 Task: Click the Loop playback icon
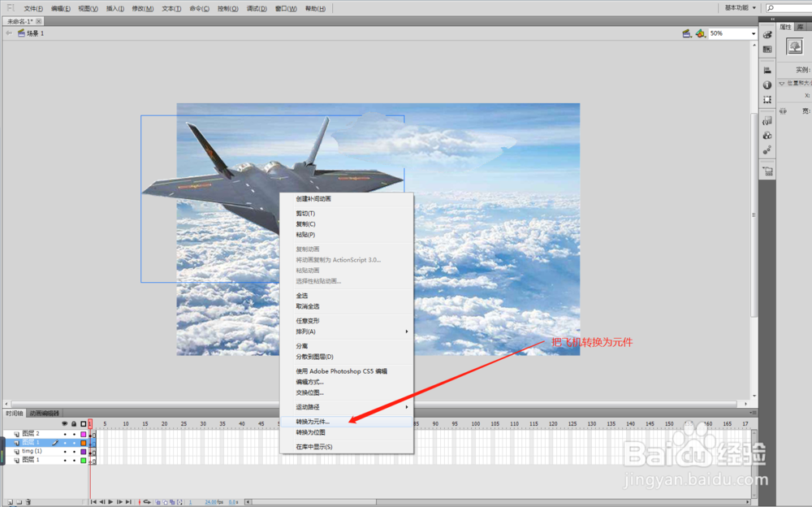point(147,502)
